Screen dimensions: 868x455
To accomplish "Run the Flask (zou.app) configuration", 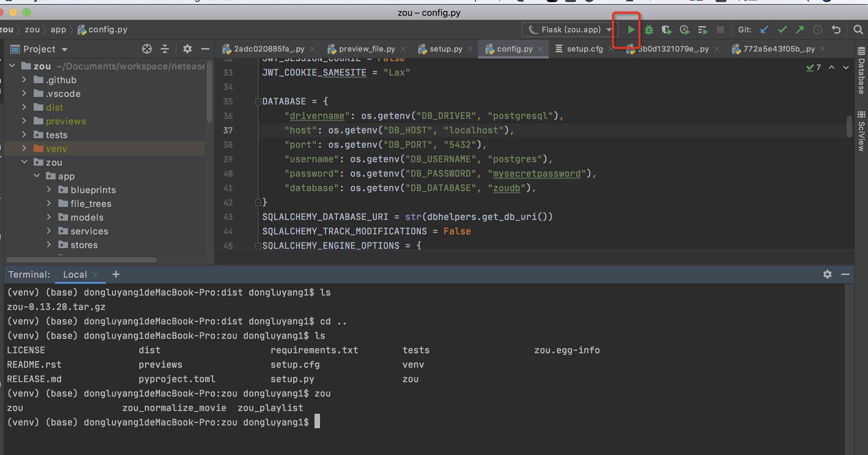I will [631, 30].
